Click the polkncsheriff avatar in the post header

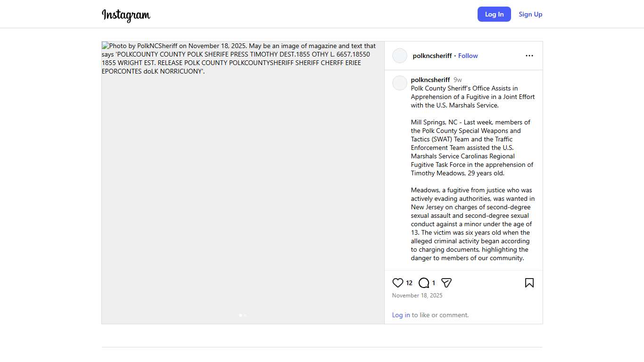tap(400, 56)
